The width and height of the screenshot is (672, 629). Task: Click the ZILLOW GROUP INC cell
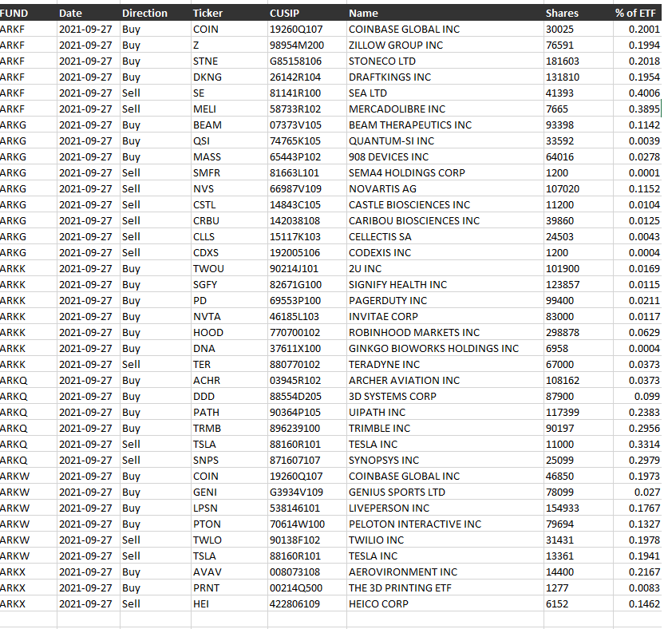395,45
